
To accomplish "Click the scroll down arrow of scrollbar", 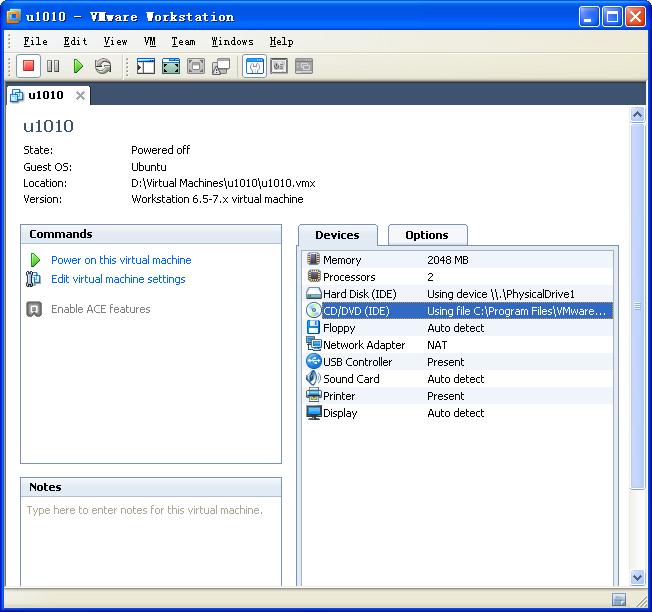I will point(637,577).
